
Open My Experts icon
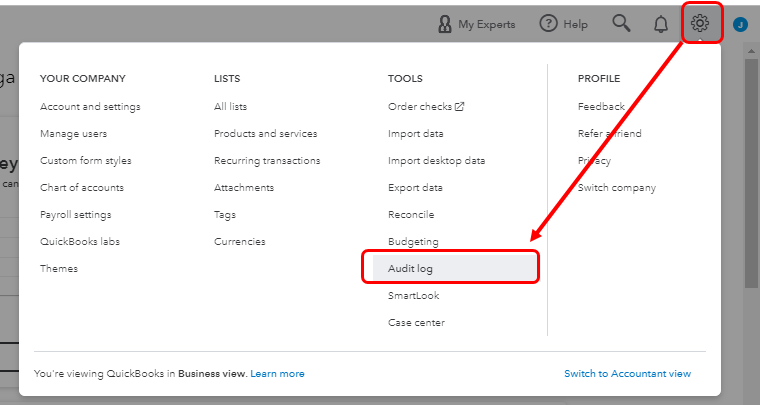pyautogui.click(x=445, y=24)
